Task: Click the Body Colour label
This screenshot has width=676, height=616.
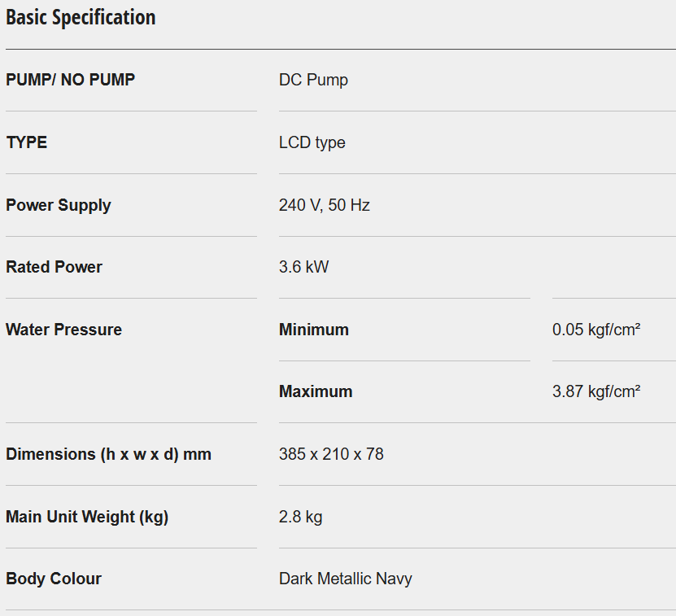Action: click(x=54, y=579)
